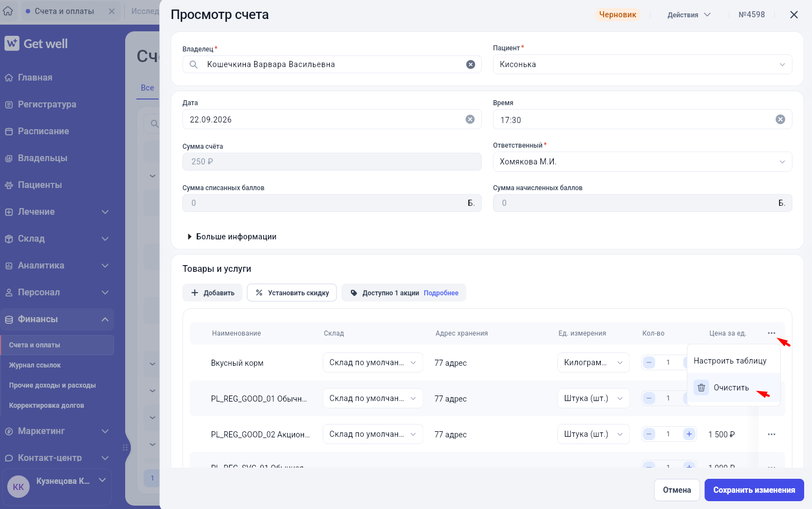Open the Ответственный dropdown
Screen dimensions: 812x509
tap(642, 162)
